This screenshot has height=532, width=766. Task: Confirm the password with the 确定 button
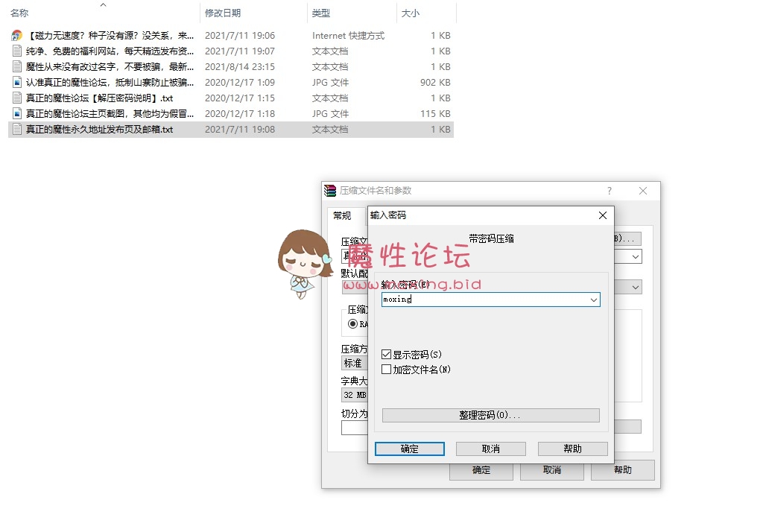click(409, 448)
